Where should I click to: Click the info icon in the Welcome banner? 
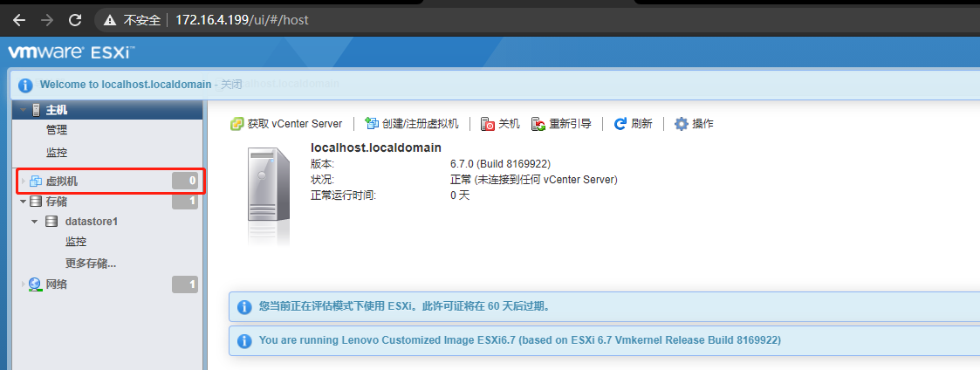[x=25, y=85]
